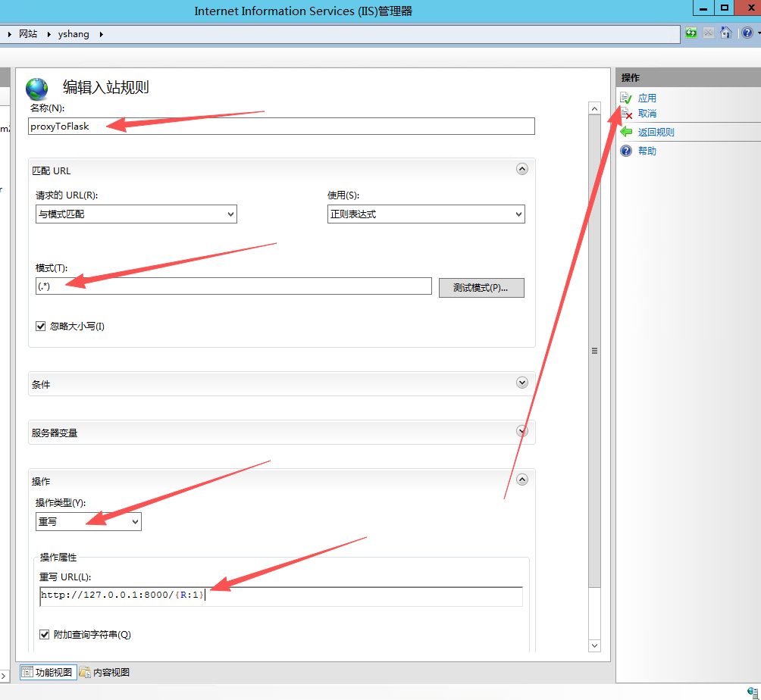Click the 内容视图 tab icon

(85, 672)
